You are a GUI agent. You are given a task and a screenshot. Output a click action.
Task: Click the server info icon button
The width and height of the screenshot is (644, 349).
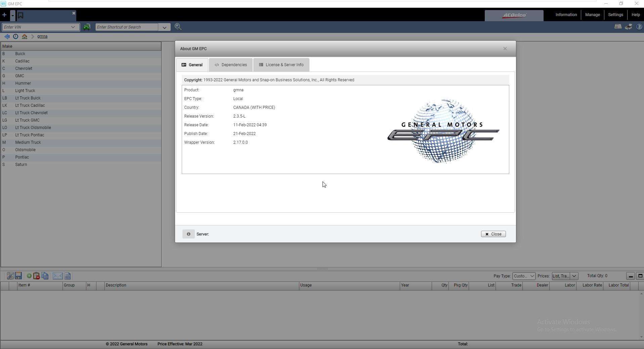click(x=188, y=234)
